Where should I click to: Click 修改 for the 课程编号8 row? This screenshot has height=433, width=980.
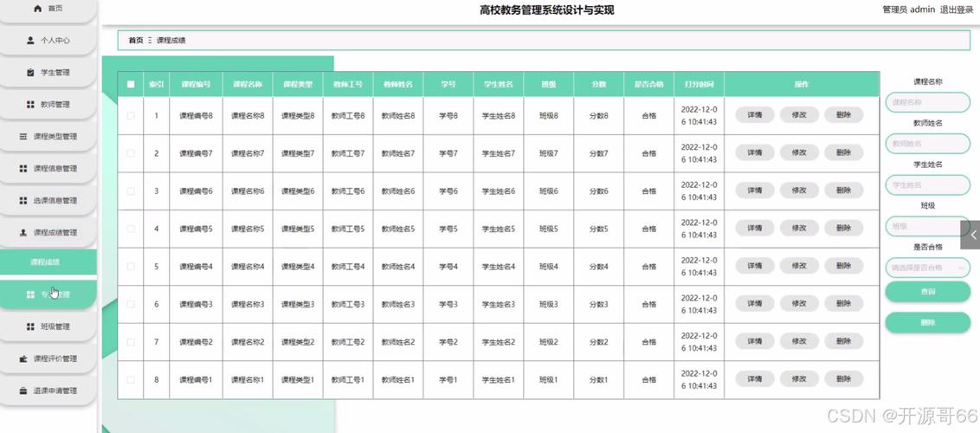click(799, 115)
